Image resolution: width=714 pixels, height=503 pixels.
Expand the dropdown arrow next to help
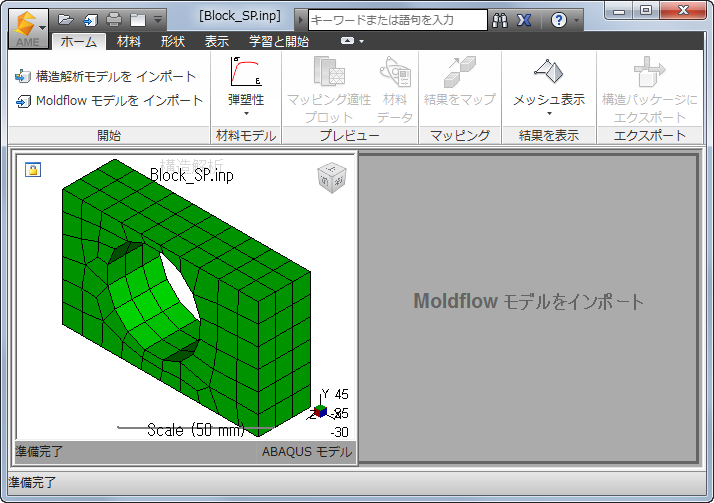pos(576,20)
